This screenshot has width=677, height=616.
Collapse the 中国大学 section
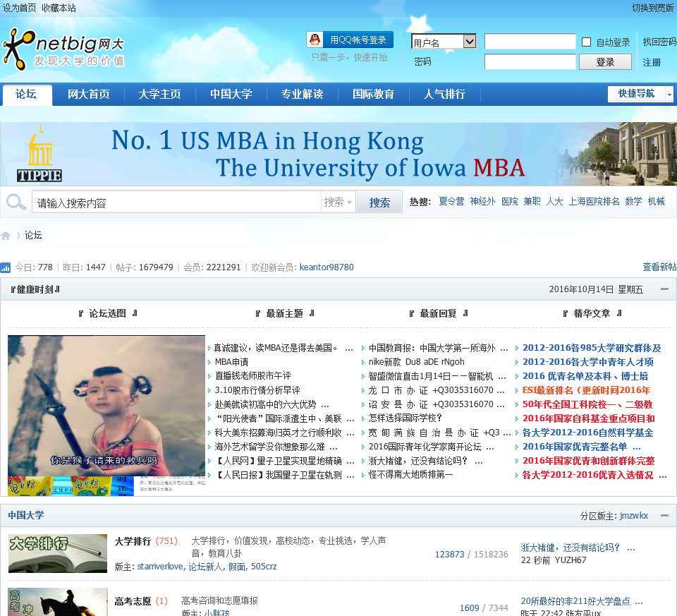(664, 515)
